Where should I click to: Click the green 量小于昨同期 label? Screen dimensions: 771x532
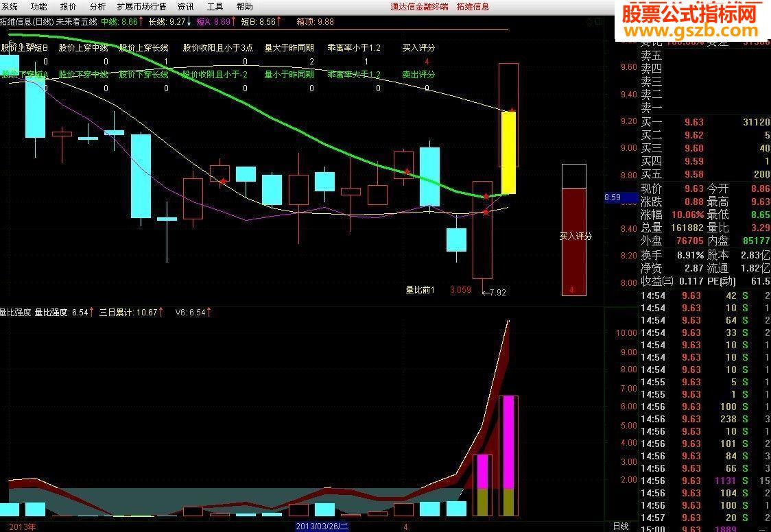tap(289, 75)
